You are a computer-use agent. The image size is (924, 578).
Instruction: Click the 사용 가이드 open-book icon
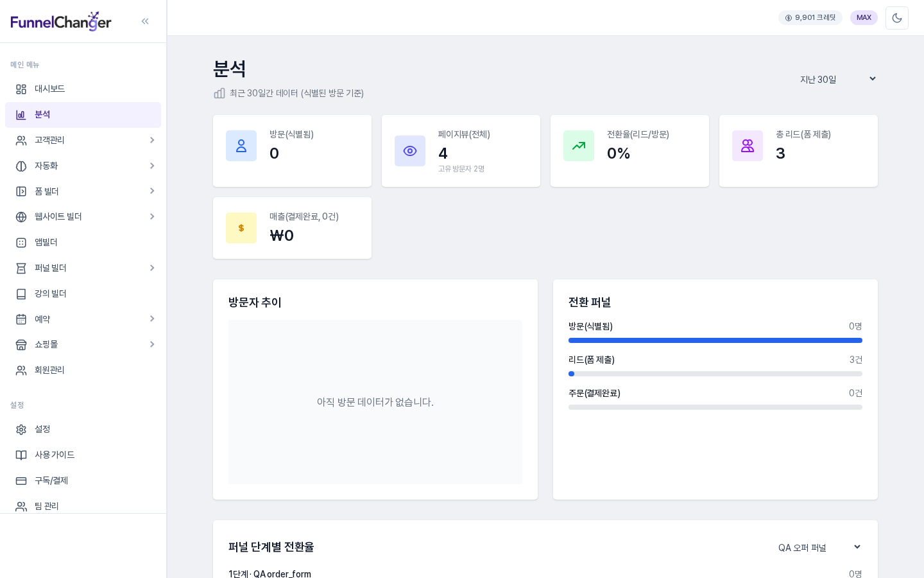tap(21, 455)
